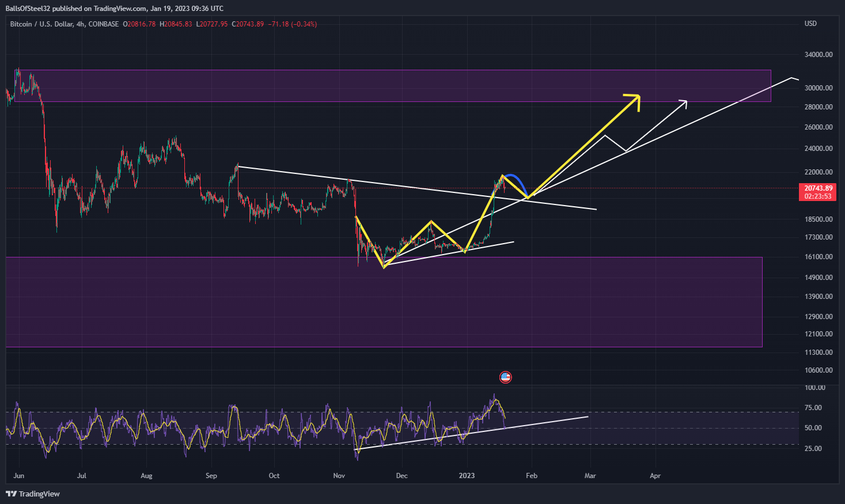Click the Apr label on time axis
The width and height of the screenshot is (845, 504).
tap(655, 476)
